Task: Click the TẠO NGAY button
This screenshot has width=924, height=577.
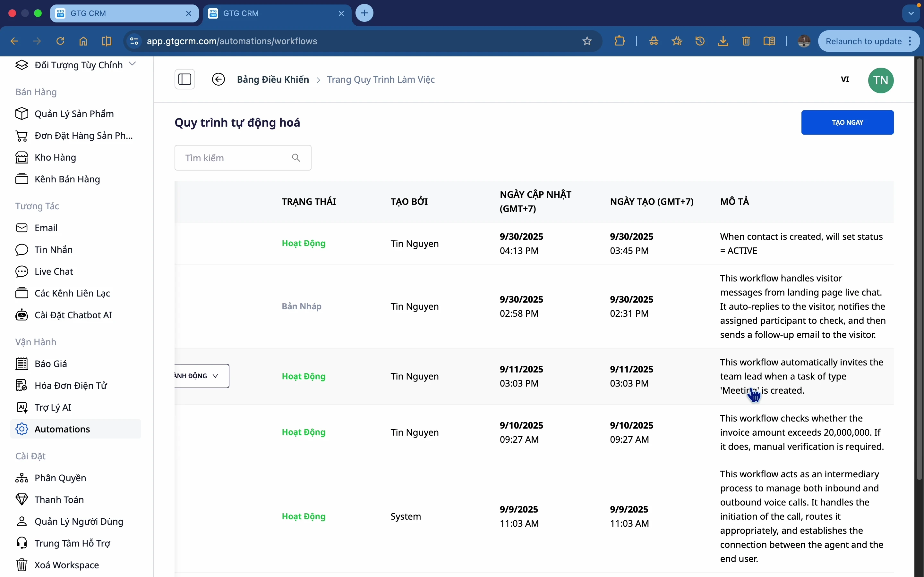Action: (x=847, y=122)
